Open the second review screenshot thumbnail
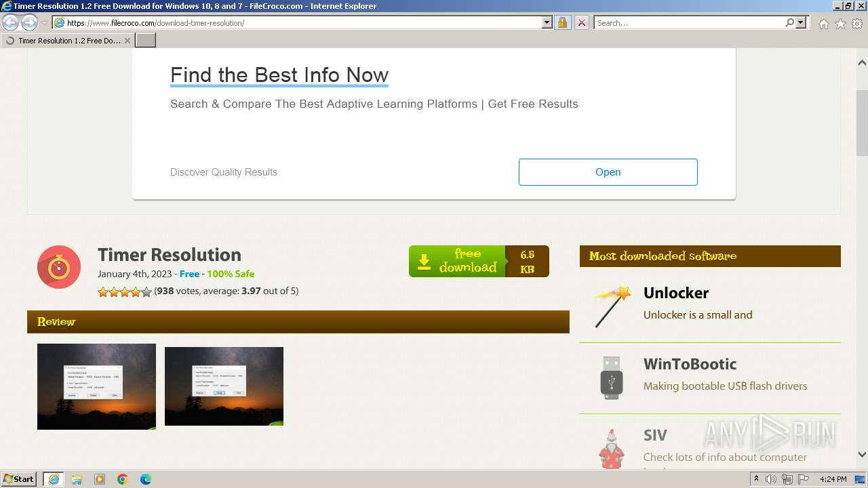 (x=224, y=386)
